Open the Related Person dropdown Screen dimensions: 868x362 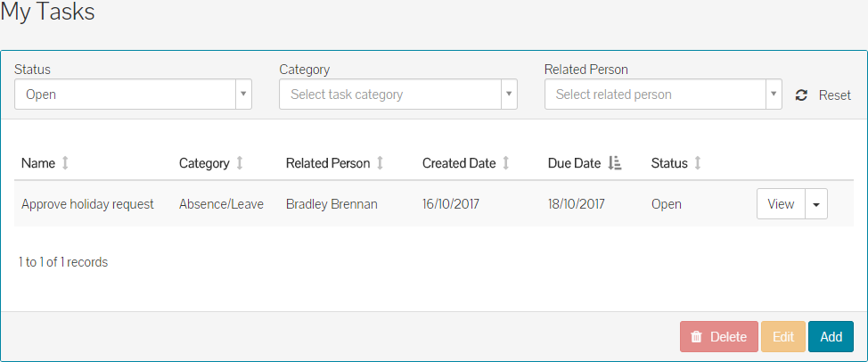click(x=663, y=95)
